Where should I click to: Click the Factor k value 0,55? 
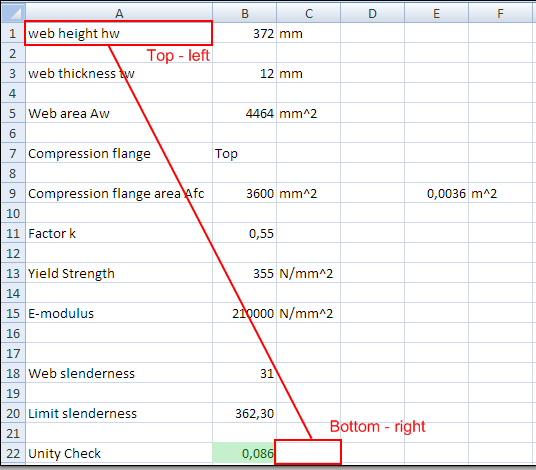click(244, 233)
